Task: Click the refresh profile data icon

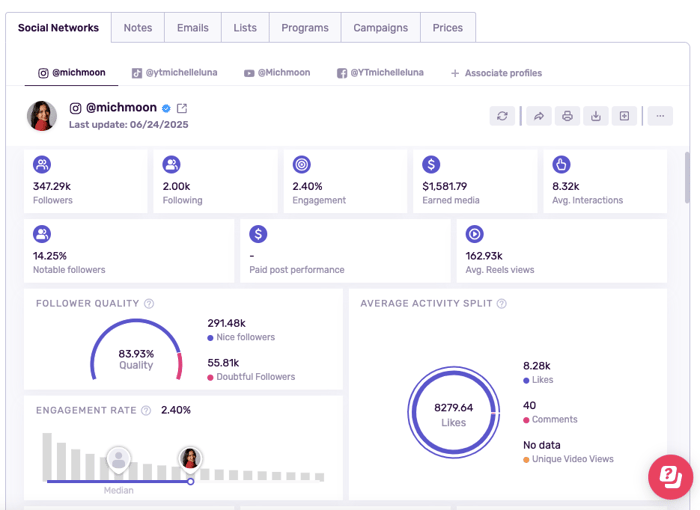Action: 502,116
